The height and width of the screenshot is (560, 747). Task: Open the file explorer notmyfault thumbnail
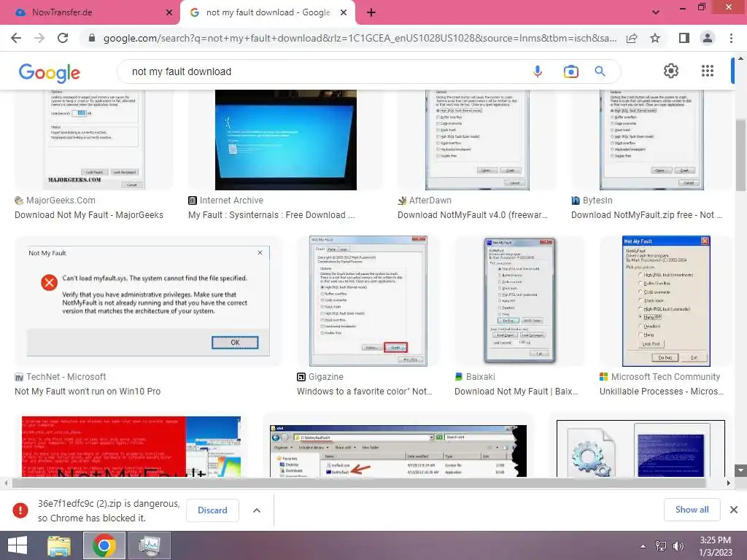[398, 451]
